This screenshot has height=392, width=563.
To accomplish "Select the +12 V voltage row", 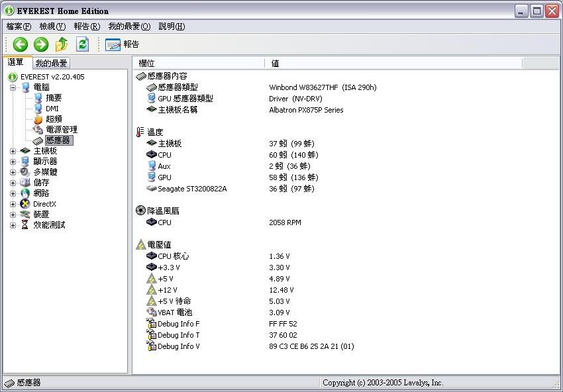I will coord(220,290).
